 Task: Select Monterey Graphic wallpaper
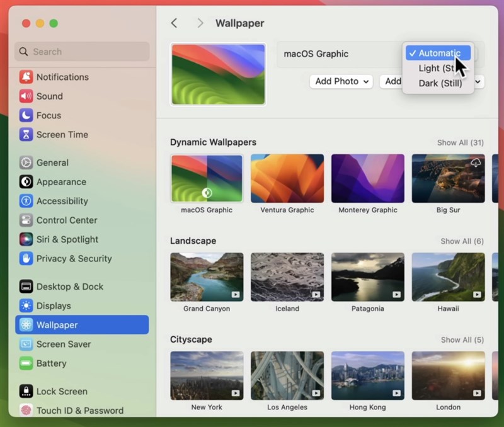[x=368, y=178]
